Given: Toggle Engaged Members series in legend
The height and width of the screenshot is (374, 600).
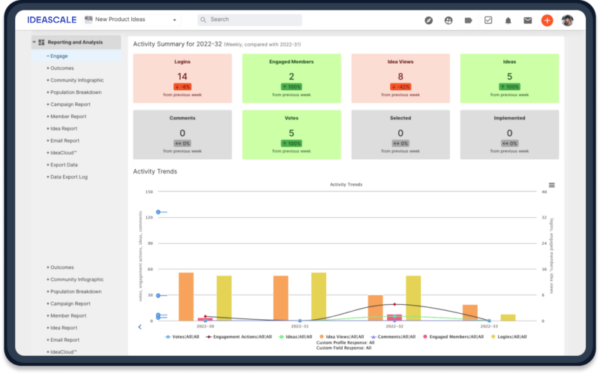Looking at the screenshot, I should (453, 337).
